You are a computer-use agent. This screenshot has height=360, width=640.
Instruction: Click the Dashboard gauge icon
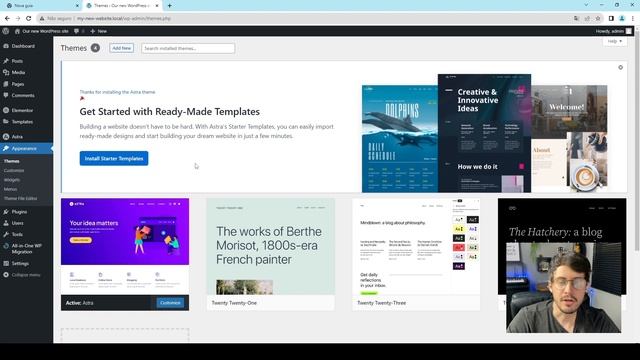6,46
